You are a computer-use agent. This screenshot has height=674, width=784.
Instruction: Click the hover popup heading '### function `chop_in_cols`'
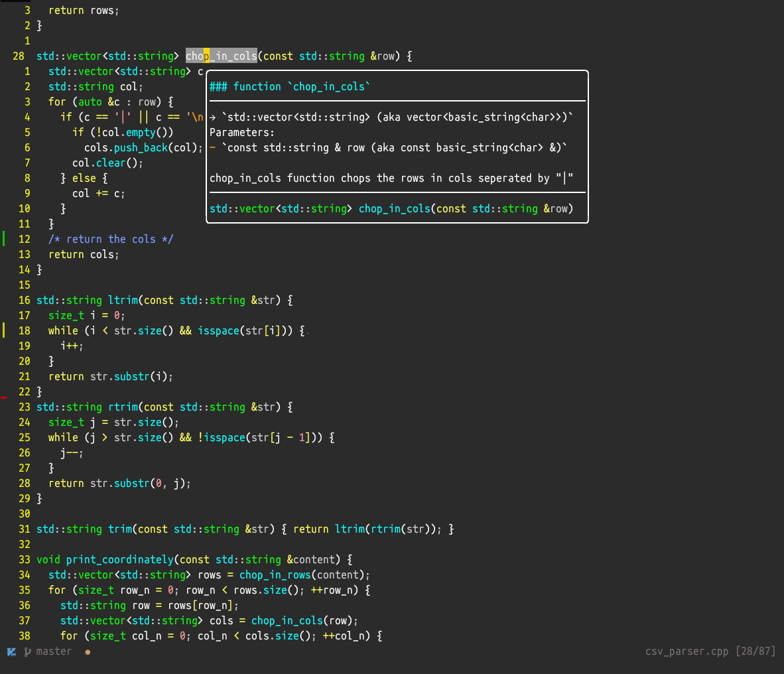tap(290, 86)
